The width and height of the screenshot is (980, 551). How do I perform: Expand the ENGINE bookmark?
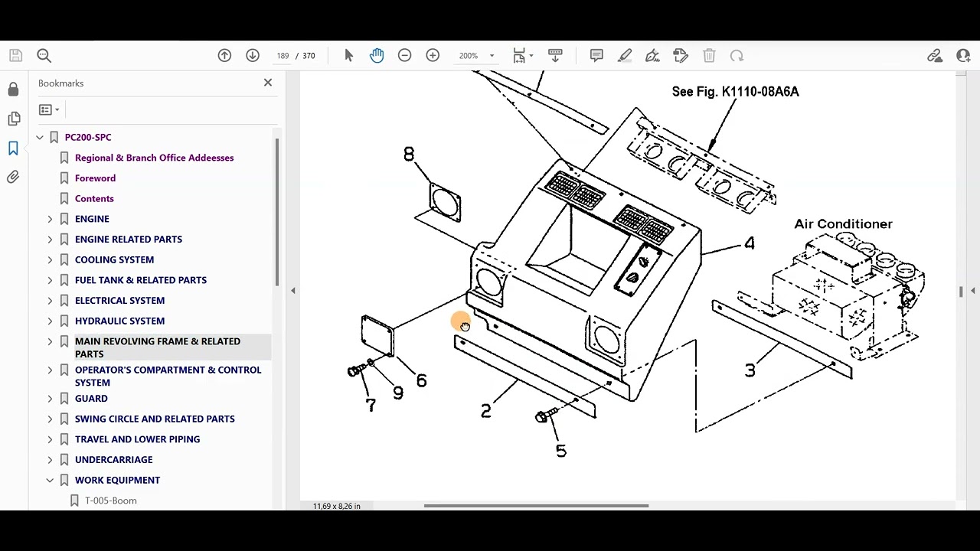(x=50, y=219)
